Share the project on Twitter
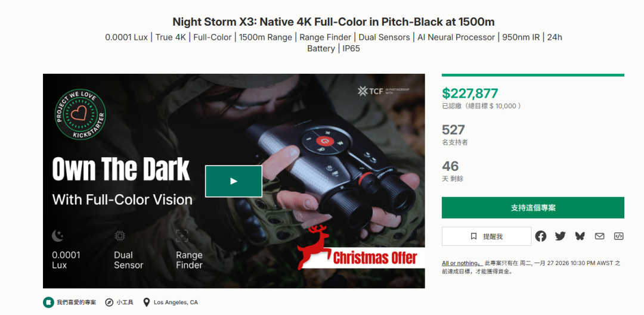644x315 pixels. [560, 236]
